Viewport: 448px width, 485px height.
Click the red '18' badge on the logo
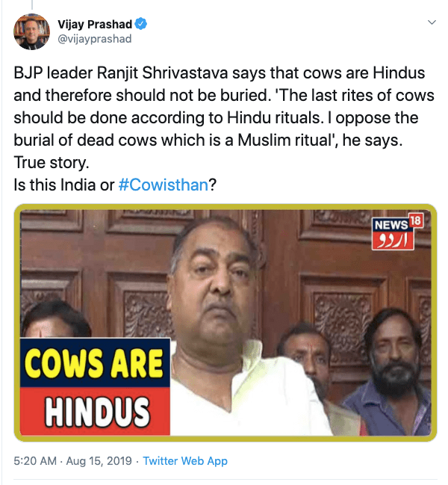416,221
